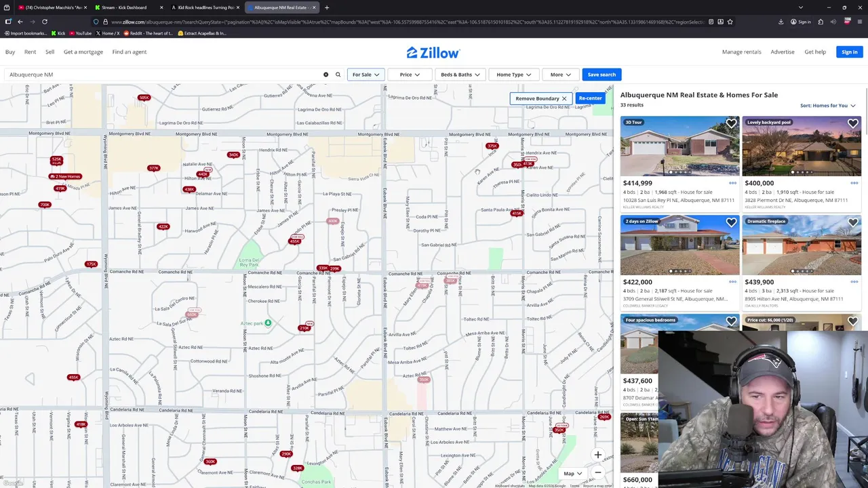This screenshot has width=868, height=488.
Task: Open the Rent menu
Action: pyautogui.click(x=30, y=52)
